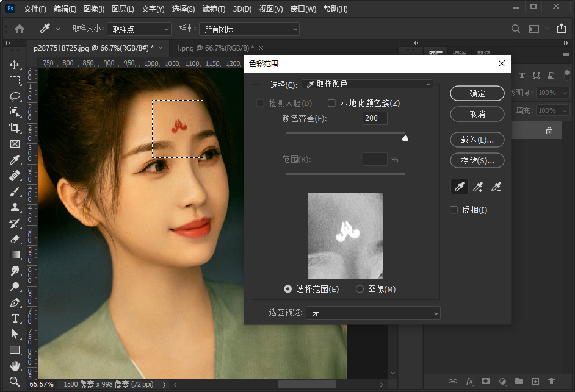Pick the Subtract from Sample eyedropper

(496, 187)
